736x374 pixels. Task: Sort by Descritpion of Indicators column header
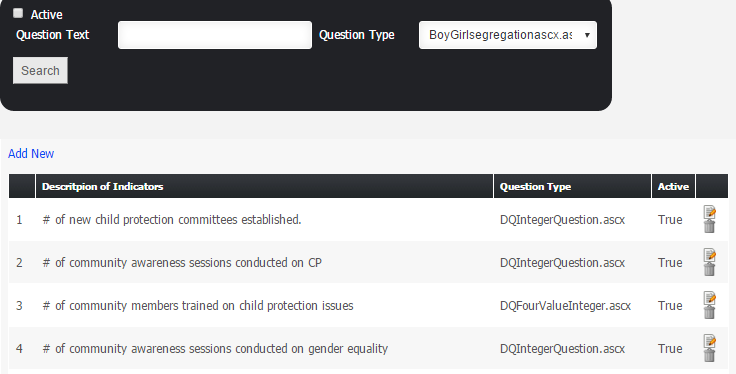pyautogui.click(x=102, y=186)
